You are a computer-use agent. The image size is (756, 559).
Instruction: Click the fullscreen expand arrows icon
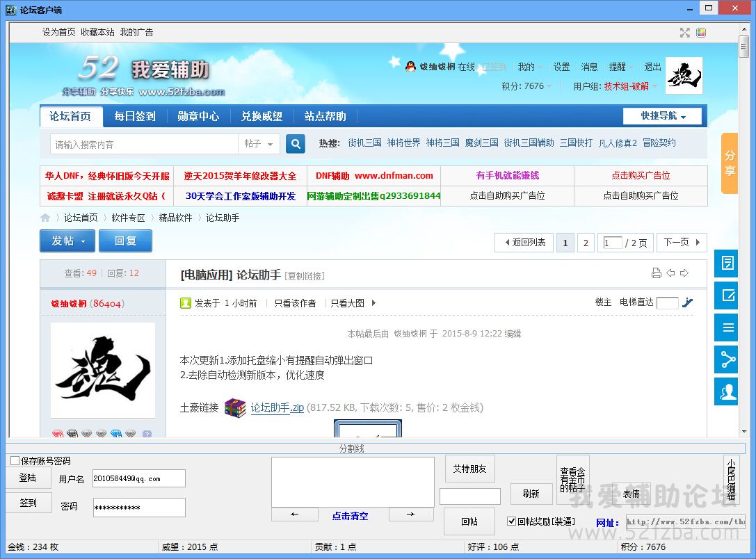pyautogui.click(x=684, y=33)
